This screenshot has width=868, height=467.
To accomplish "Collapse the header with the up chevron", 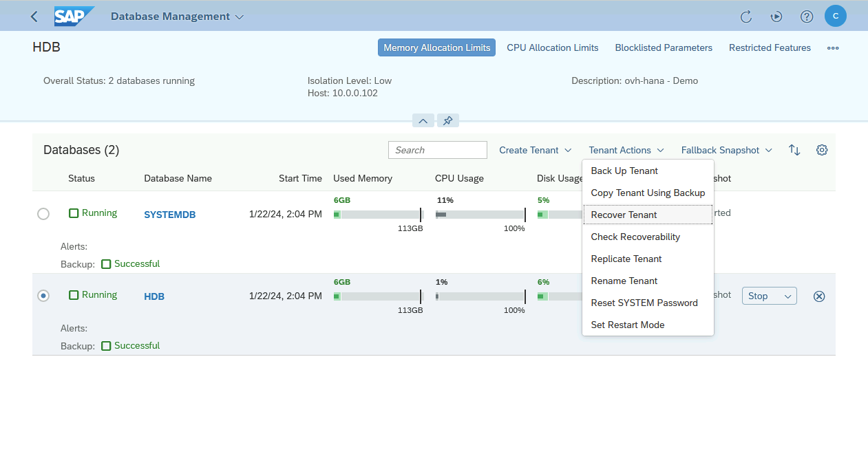I will [423, 121].
